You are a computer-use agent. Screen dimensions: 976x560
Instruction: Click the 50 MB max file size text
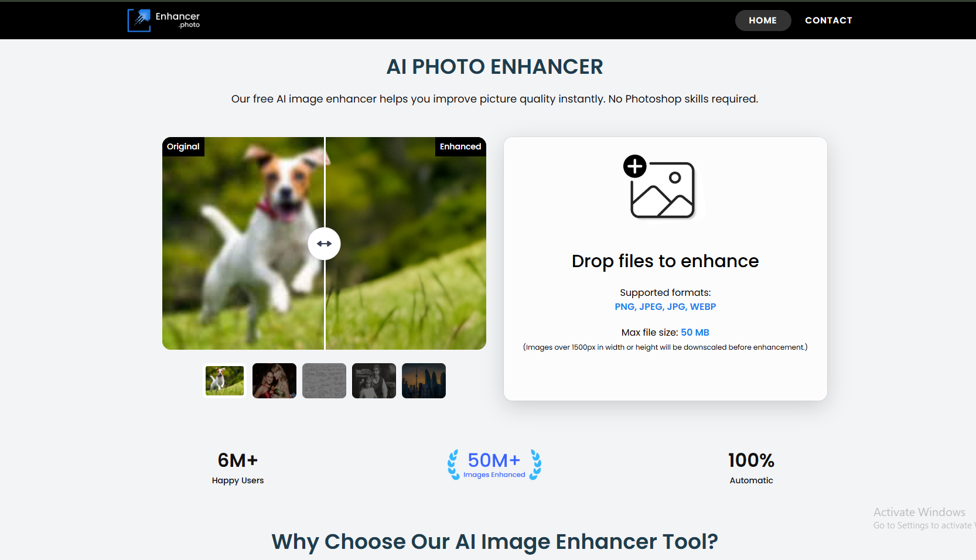[695, 333]
